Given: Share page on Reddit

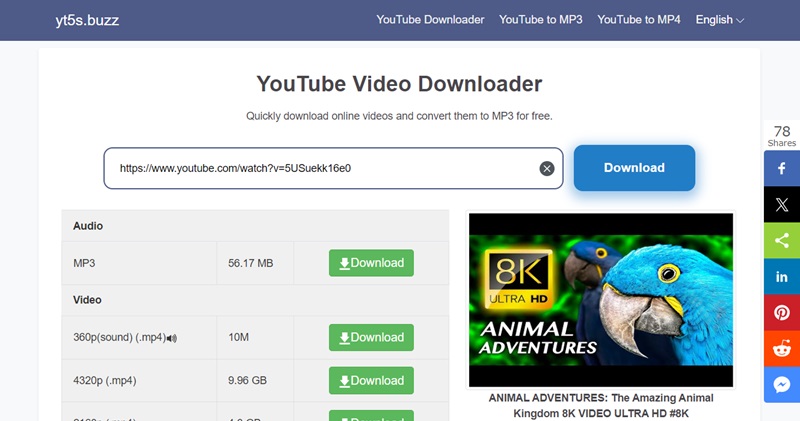Looking at the screenshot, I should click(x=782, y=349).
